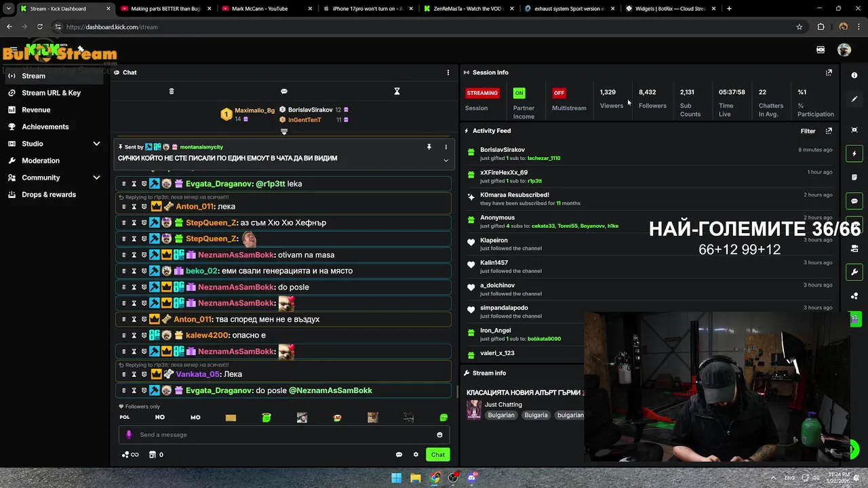The image size is (868, 488).
Task: Open the browser tab search dropdown
Action: (x=8, y=9)
